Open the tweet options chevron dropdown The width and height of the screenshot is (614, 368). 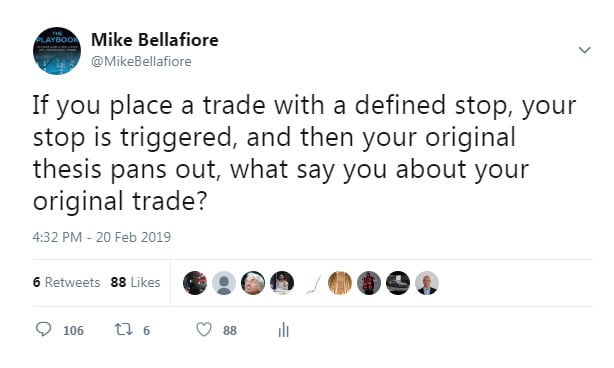tap(584, 50)
